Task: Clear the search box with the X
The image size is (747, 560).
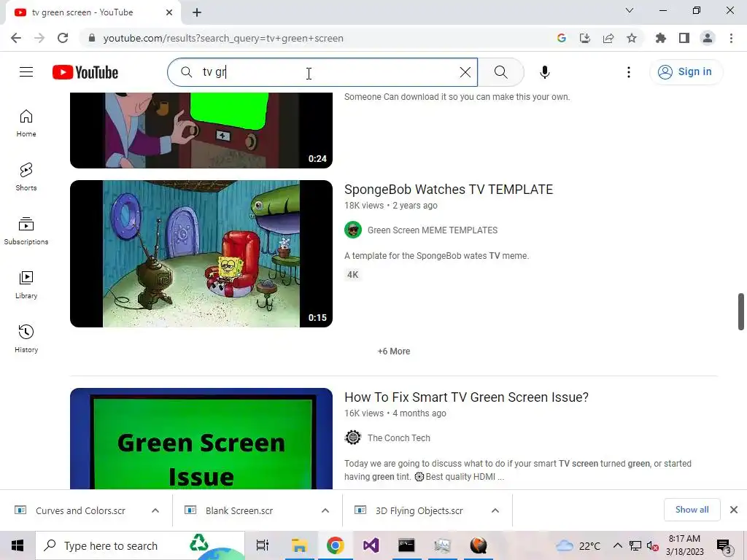Action: 465,72
